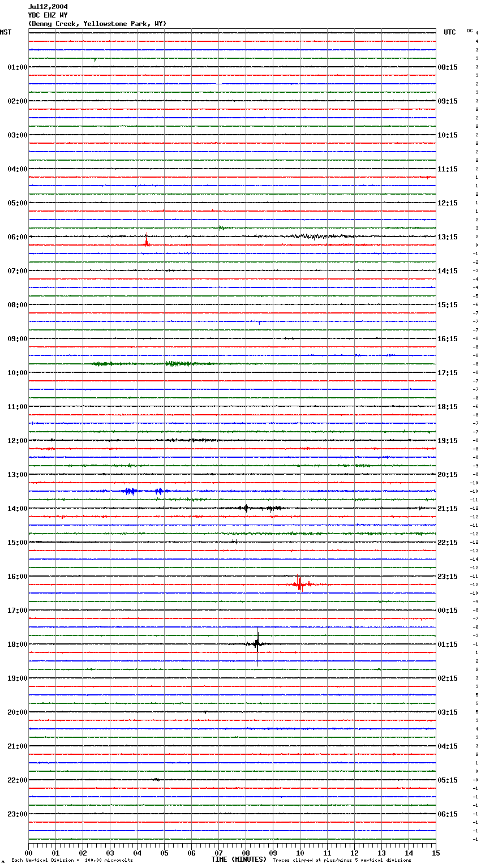
Task: Select the 22:00 MST time label
Action: click(18, 780)
